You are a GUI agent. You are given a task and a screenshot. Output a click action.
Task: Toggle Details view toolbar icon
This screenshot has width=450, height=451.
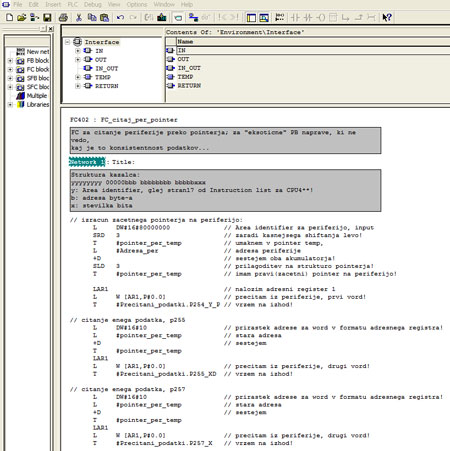[264, 17]
